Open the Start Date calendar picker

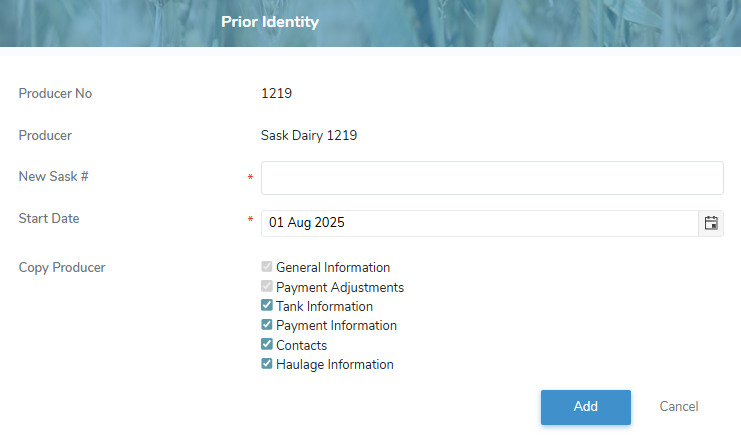[711, 223]
